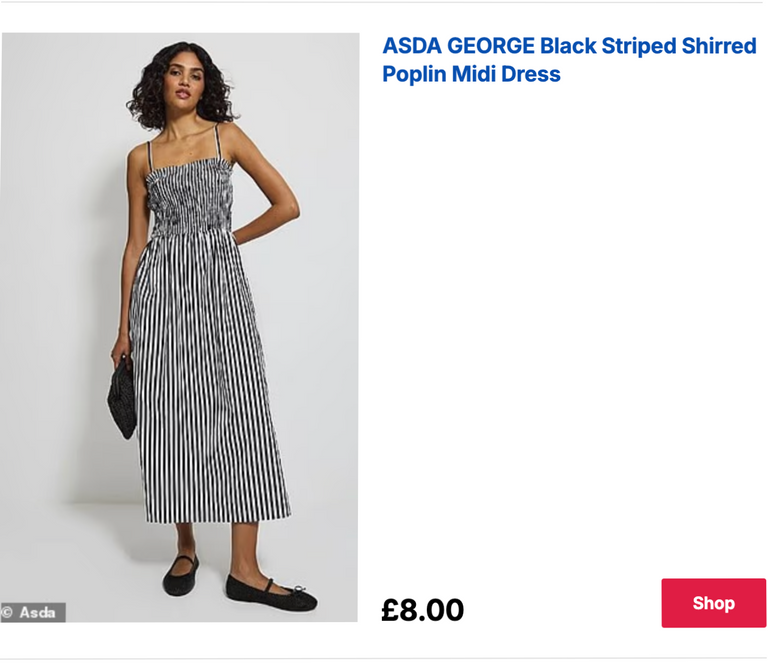Click the red Shop button

click(713, 603)
